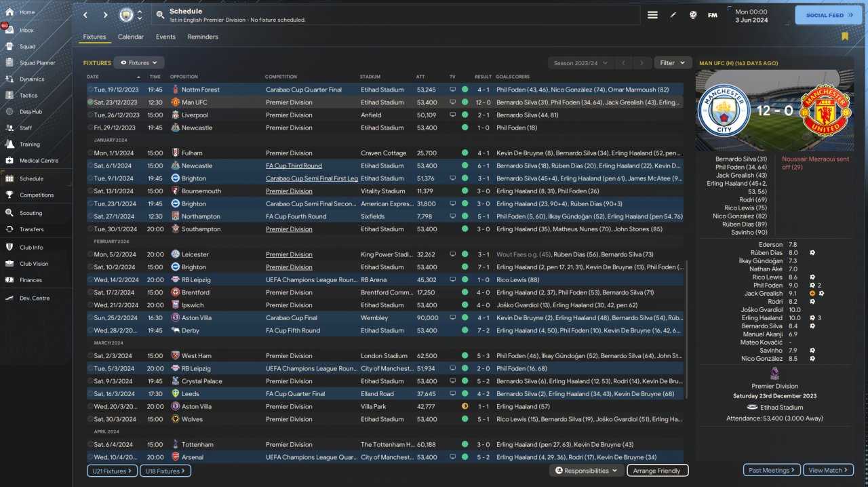Image resolution: width=868 pixels, height=487 pixels.
Task: Open Competitions trophy icon
Action: tap(10, 195)
